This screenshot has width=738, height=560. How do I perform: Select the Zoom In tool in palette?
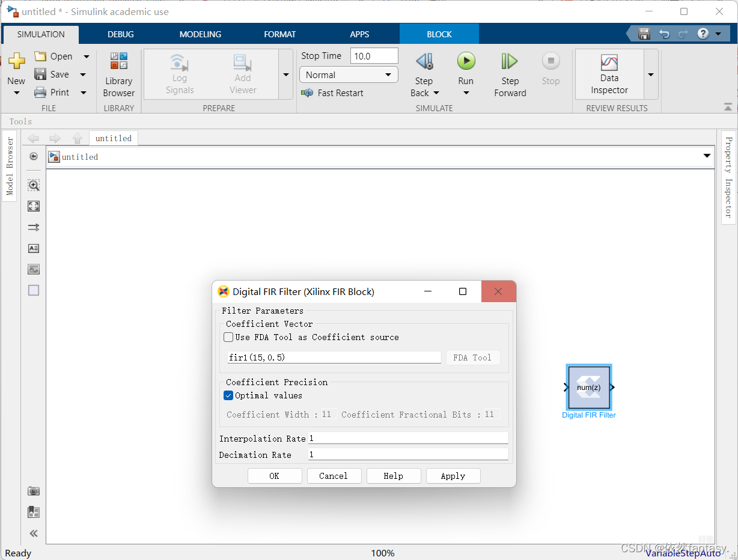[x=34, y=186]
